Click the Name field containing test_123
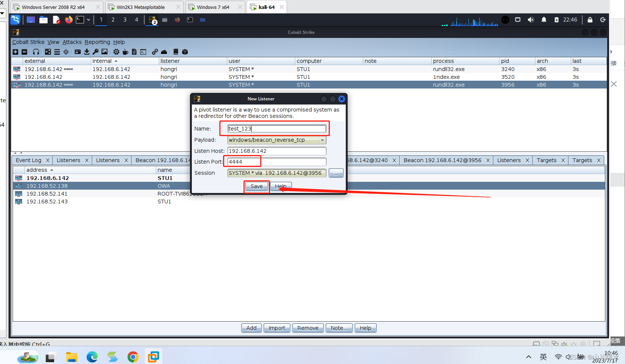Screen dimensions: 625x364 click(277, 129)
